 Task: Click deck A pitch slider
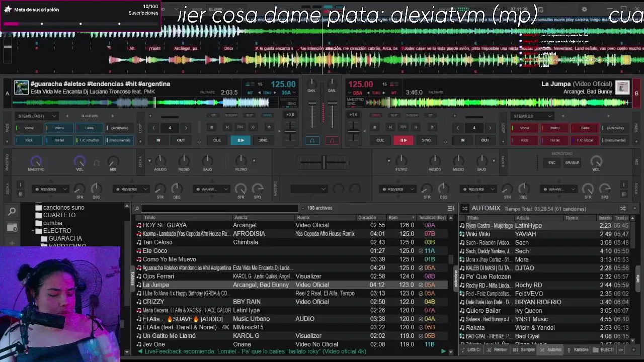pos(290,131)
